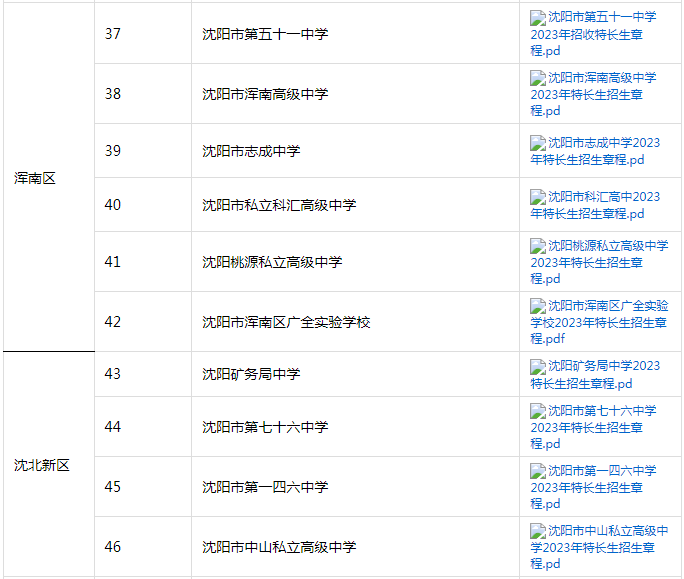Click school name 沈阳市私立科汇高级中学
684x579 pixels.
pos(279,205)
